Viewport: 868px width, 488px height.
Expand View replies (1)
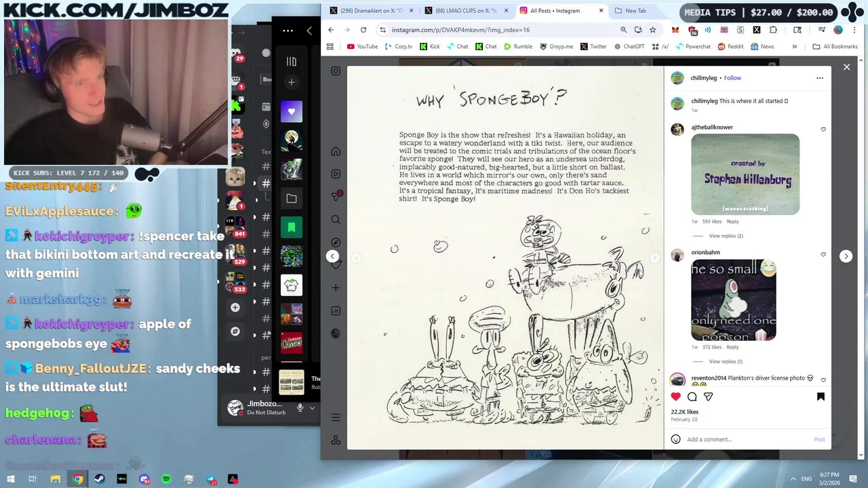(726, 361)
